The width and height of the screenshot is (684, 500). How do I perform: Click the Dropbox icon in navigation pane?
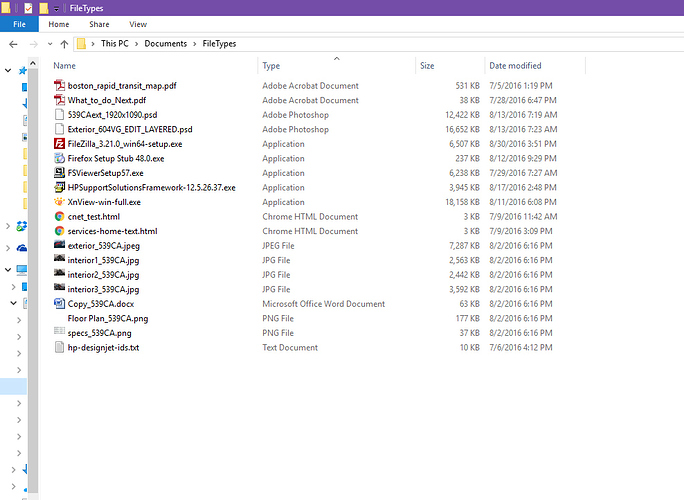(x=21, y=226)
